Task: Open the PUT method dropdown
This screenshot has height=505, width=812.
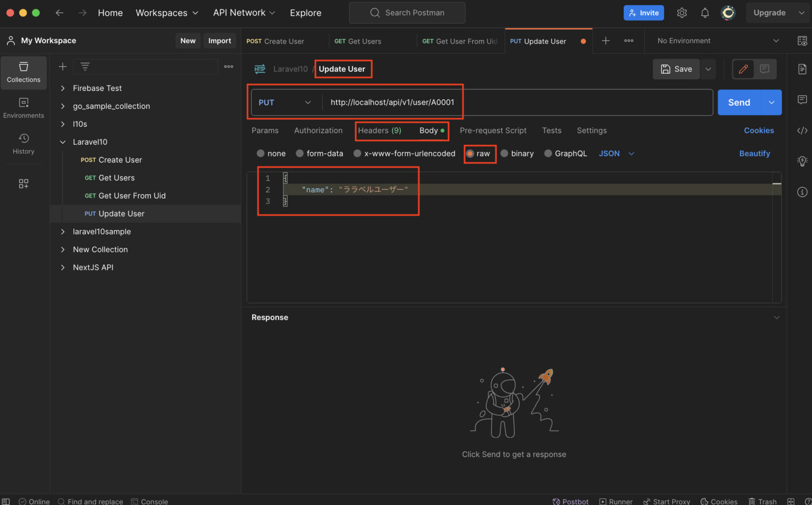Action: point(285,102)
